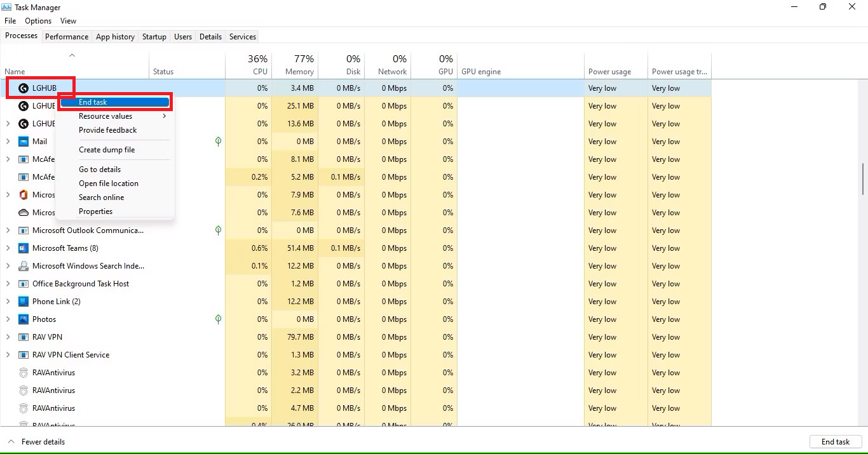Click the Photos app icon
Image resolution: width=868 pixels, height=454 pixels.
click(24, 319)
